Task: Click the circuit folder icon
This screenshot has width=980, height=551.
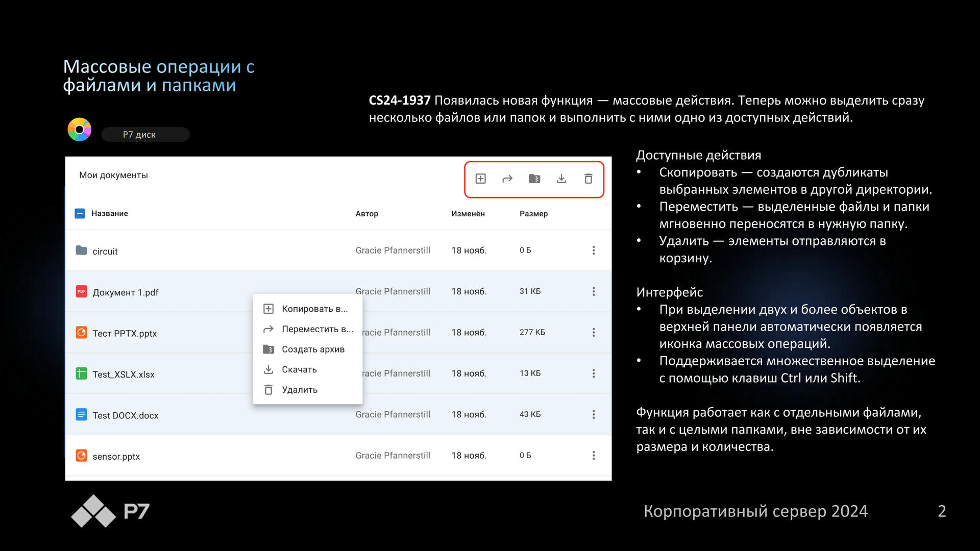Action: tap(81, 250)
